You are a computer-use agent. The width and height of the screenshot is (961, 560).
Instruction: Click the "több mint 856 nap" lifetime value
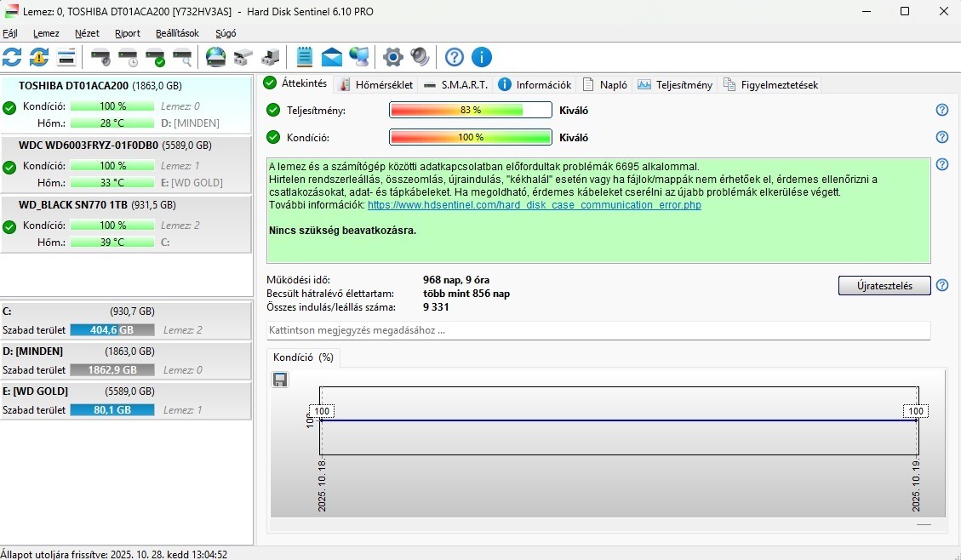point(466,294)
